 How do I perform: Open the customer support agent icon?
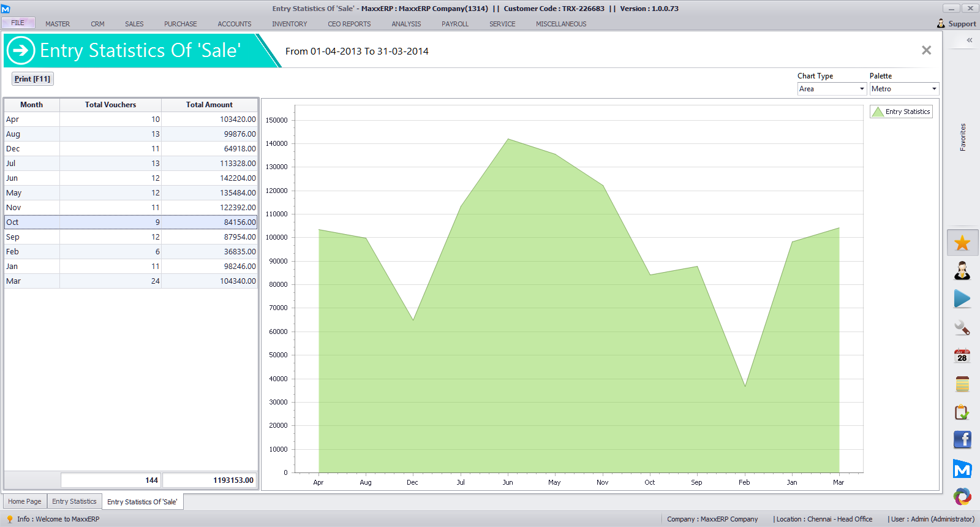click(962, 270)
